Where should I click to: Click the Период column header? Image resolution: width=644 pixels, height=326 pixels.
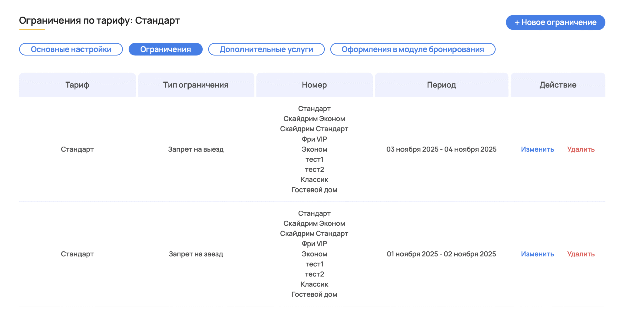point(441,85)
